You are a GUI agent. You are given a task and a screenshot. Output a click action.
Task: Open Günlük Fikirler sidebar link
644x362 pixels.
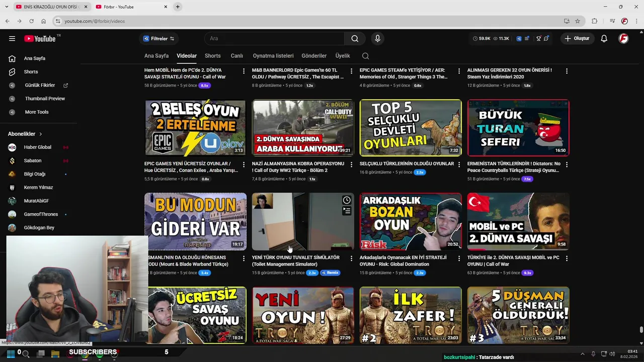click(40, 85)
